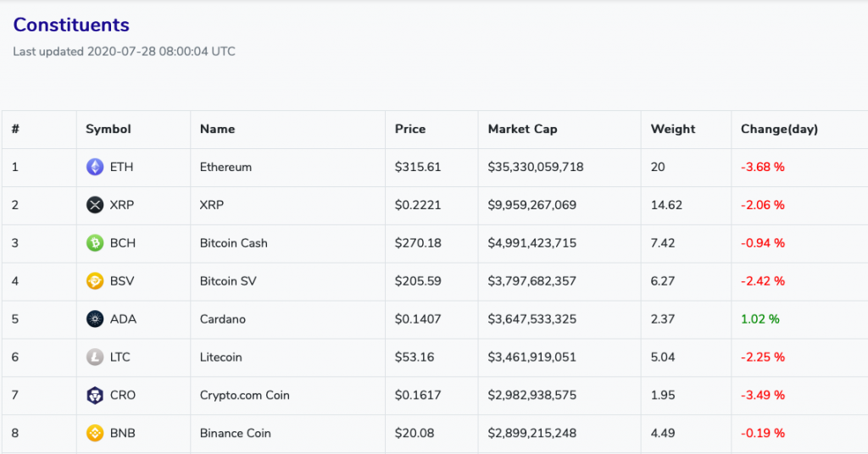Select the ADA symbol text

[123, 319]
